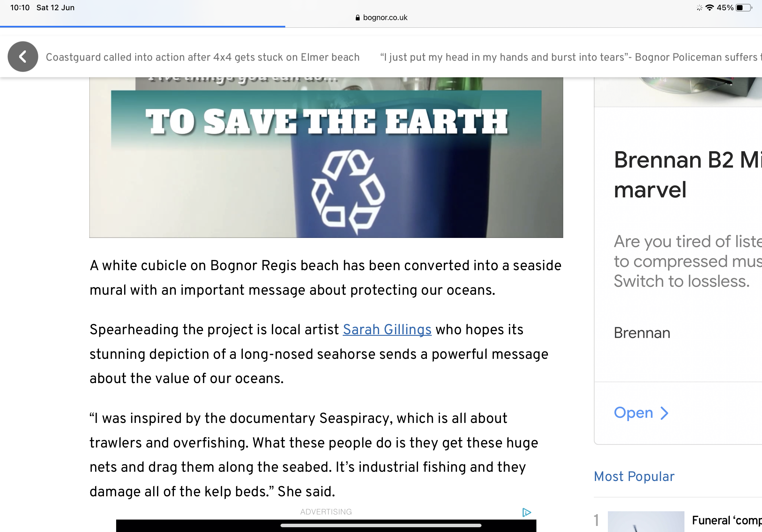Tap the back arrow circle button
Viewport: 762px width, 532px height.
coord(23,57)
